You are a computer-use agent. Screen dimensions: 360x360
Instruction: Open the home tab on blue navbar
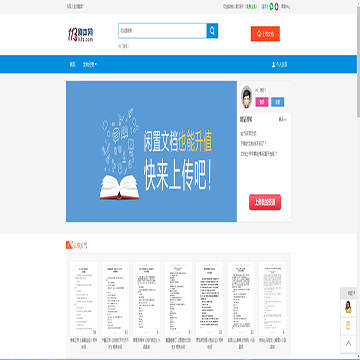click(72, 65)
